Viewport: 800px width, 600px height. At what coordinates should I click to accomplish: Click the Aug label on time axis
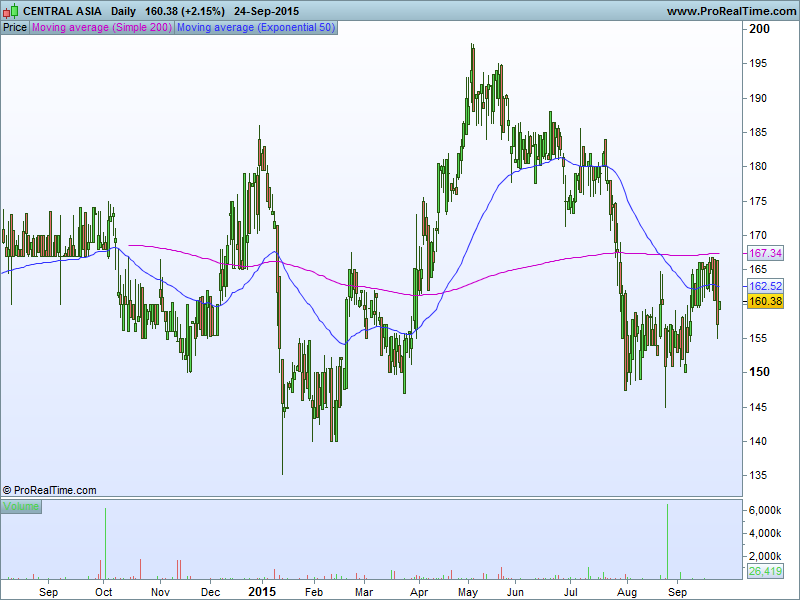[x=626, y=591]
